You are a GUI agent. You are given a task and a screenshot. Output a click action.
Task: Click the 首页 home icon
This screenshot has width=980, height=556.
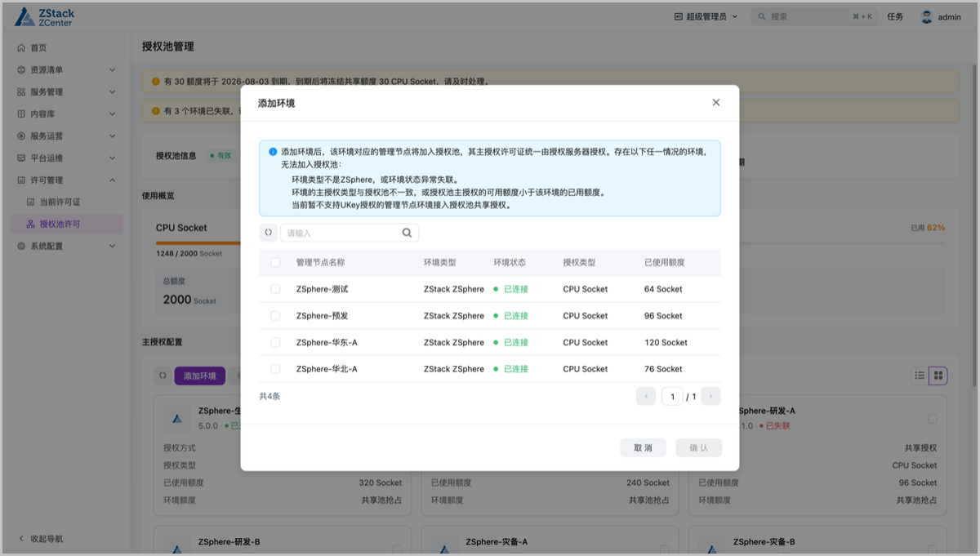tap(22, 48)
